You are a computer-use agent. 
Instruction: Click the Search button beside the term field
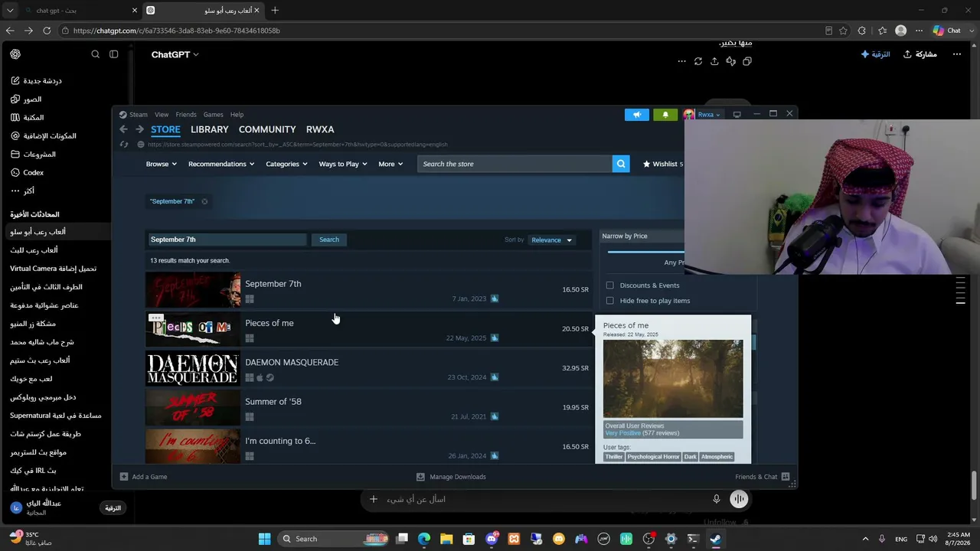tap(329, 240)
